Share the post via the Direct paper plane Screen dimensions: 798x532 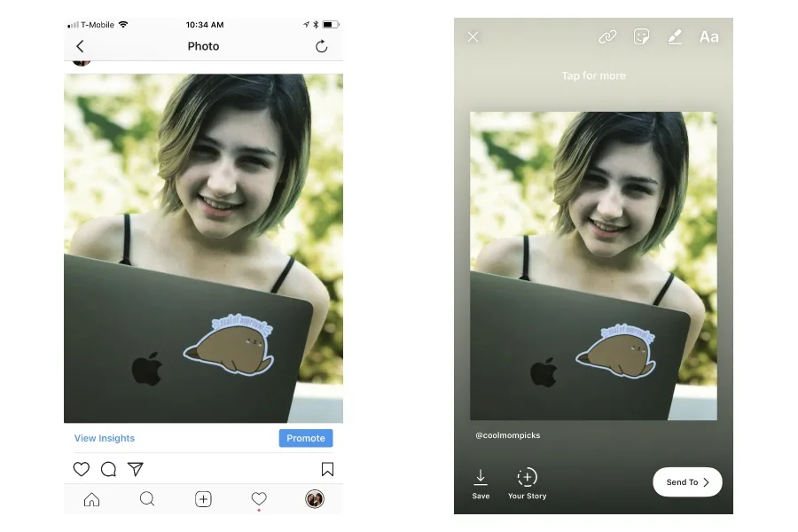tap(136, 468)
